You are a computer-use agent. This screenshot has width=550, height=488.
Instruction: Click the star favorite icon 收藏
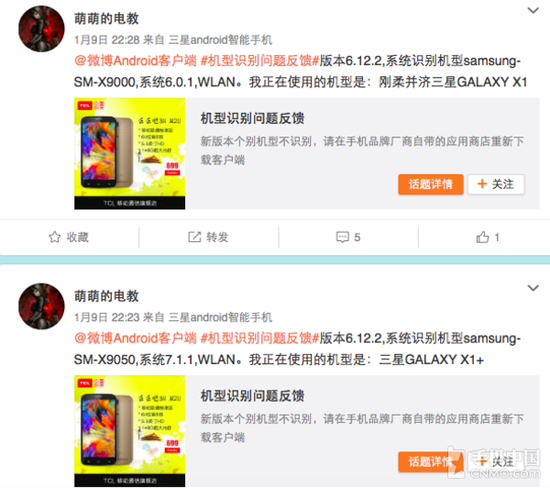[x=55, y=237]
